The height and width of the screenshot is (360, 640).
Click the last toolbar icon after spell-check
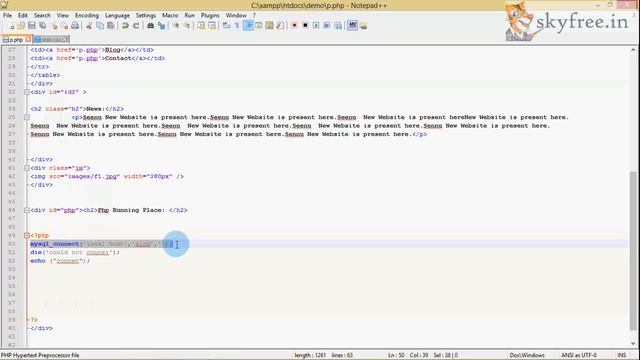[363, 26]
